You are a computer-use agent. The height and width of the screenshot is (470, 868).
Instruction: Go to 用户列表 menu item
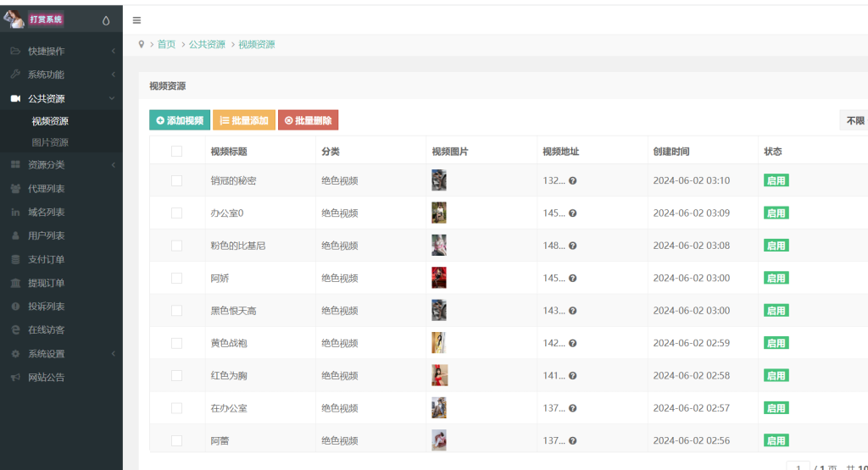tap(46, 235)
